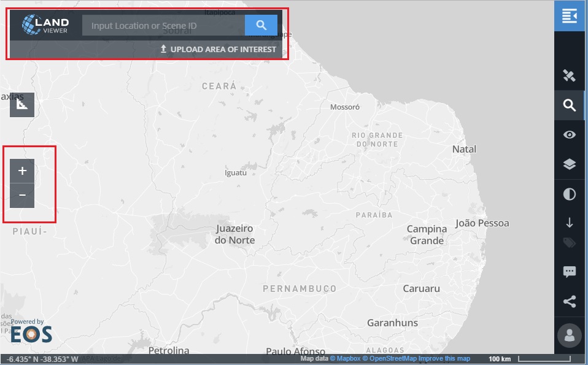
Task: Click the Caruaru map label
Action: coord(422,288)
